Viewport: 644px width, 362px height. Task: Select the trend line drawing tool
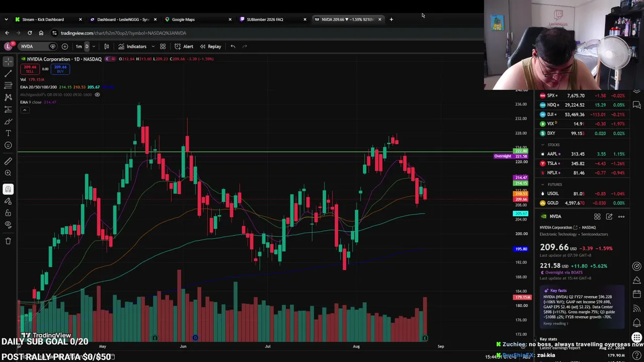tap(8, 73)
